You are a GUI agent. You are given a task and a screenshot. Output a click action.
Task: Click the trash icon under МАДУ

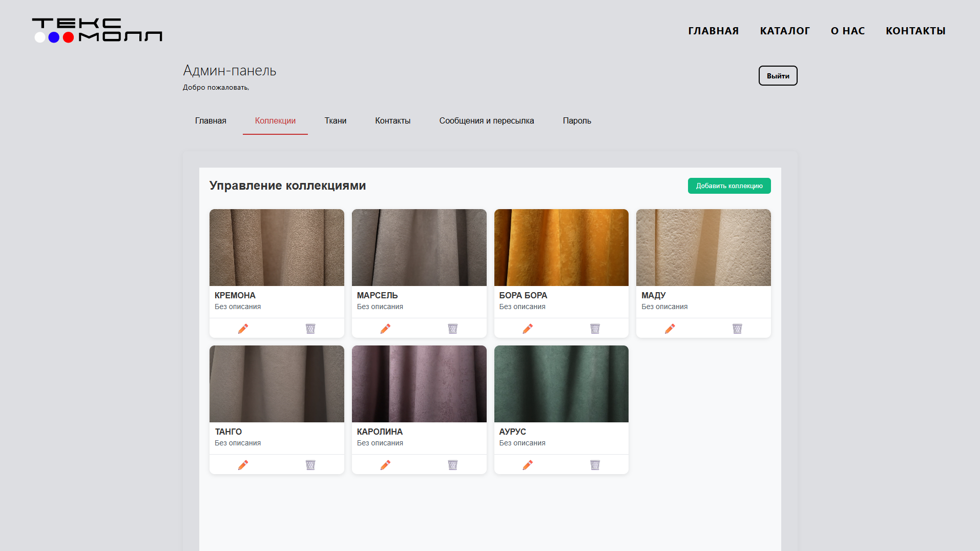click(x=737, y=329)
